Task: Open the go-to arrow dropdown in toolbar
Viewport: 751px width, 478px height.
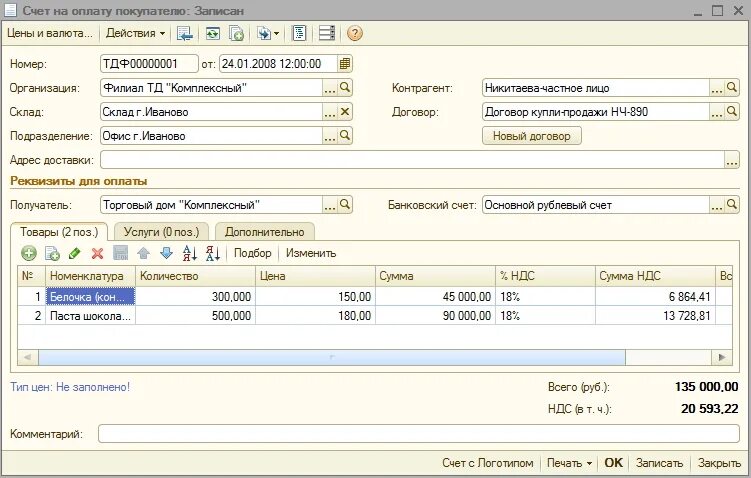Action: (x=268, y=34)
